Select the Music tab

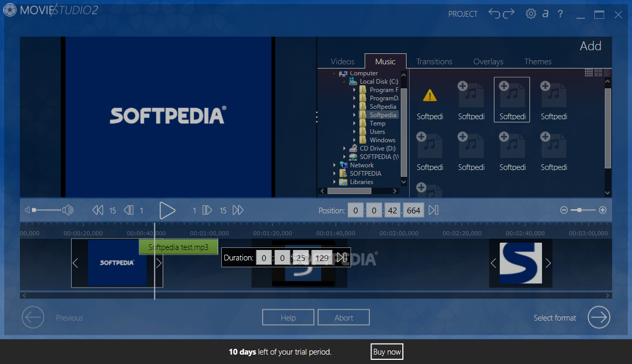386,61
